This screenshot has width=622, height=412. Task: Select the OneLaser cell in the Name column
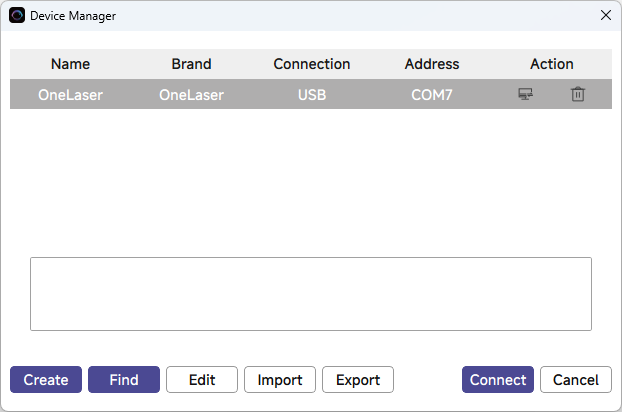click(70, 95)
